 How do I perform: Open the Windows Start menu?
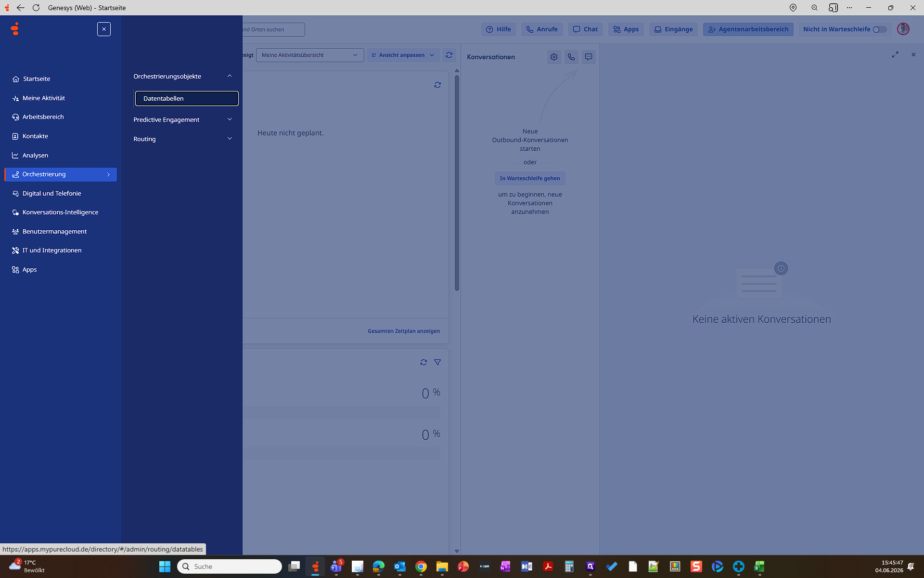pos(165,566)
